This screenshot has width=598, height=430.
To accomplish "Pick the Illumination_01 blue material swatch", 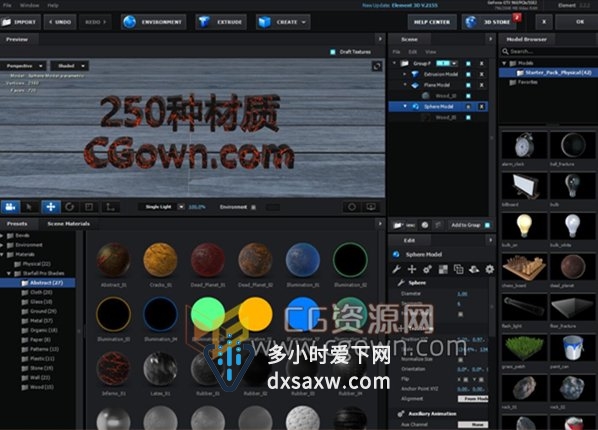I will pyautogui.click(x=303, y=260).
